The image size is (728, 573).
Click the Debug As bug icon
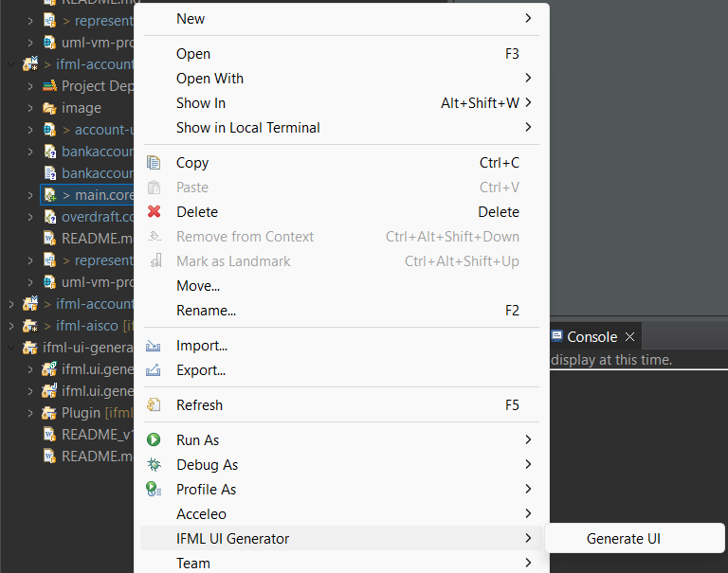154,464
